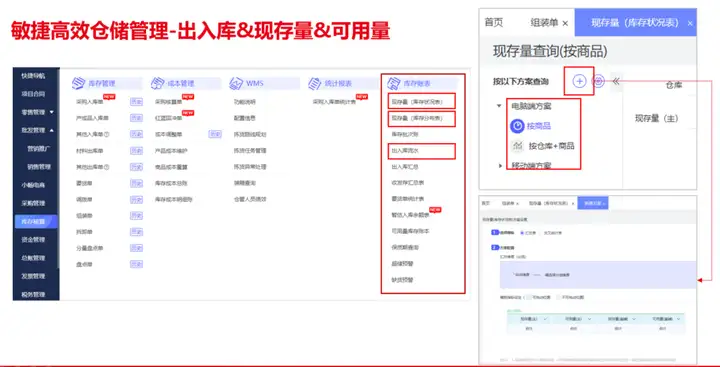Click 历史 button next to 采购入库单
Viewport: 720px width, 367px height.
point(136,102)
